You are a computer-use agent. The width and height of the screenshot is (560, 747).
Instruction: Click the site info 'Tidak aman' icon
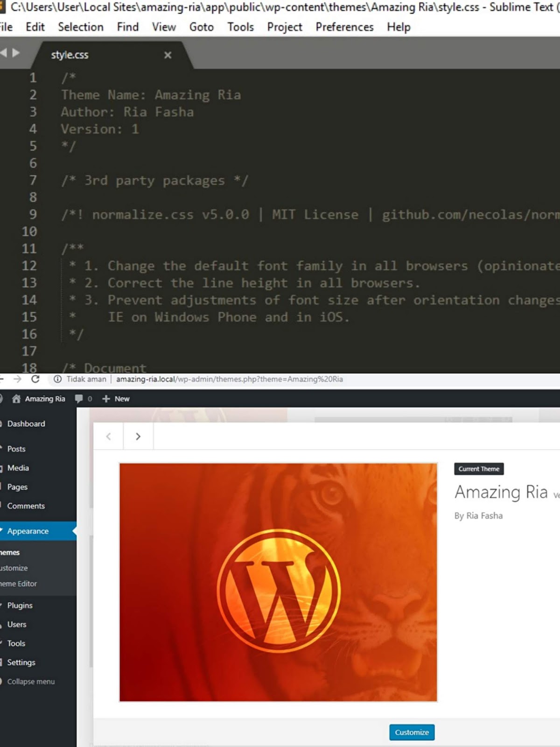point(57,379)
